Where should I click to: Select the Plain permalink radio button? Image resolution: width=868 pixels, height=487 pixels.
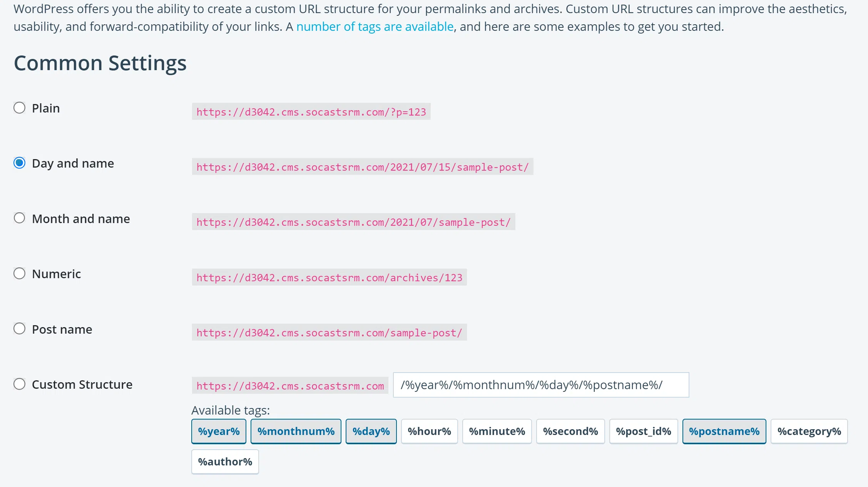pos(20,108)
